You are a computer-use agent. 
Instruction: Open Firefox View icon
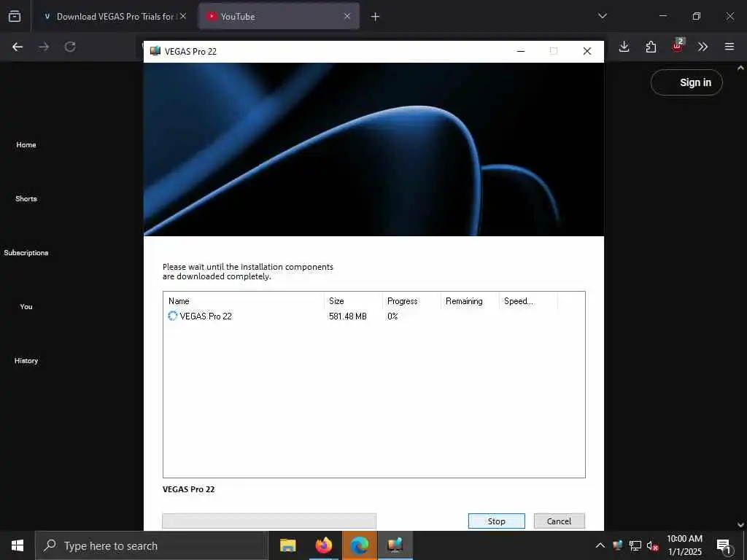[15, 16]
